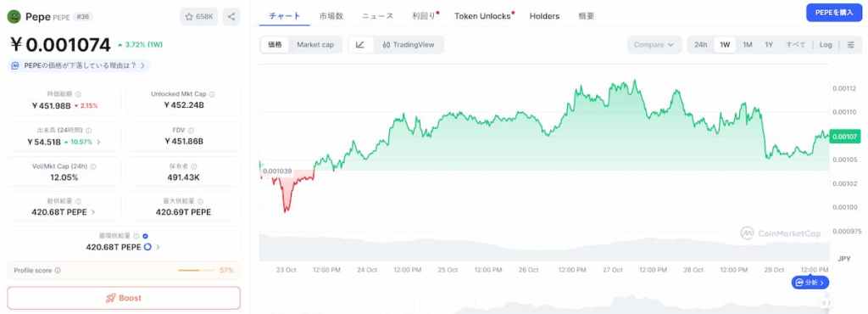Click the PEPEを購入 buy button
This screenshot has width=868, height=314.
click(x=834, y=12)
